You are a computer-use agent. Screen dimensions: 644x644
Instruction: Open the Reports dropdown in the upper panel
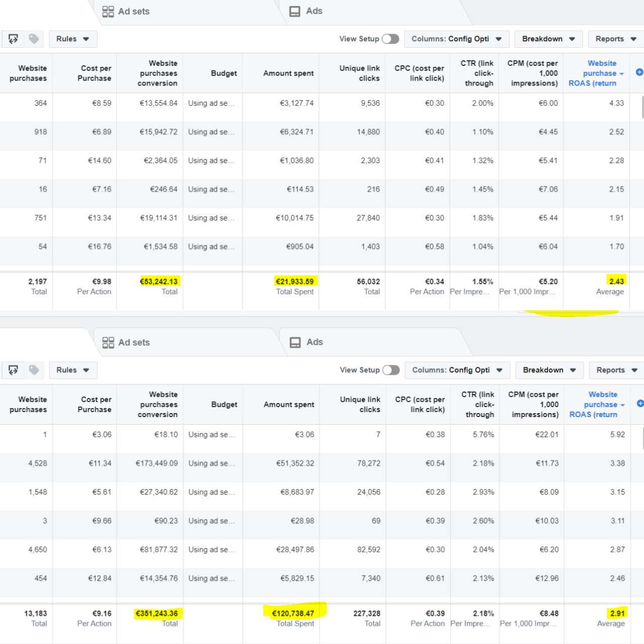point(616,39)
